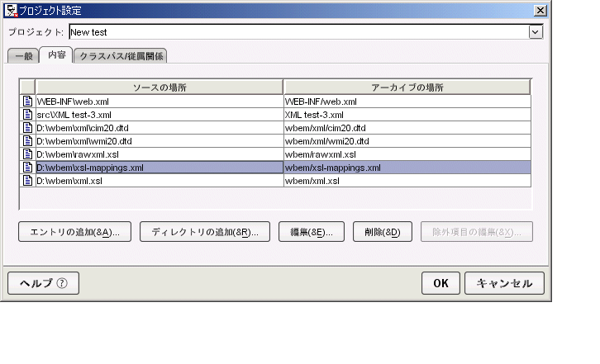Click file icon for D:\wbem\xml\cim20.dtd row
The width and height of the screenshot is (600, 364).
pos(27,128)
